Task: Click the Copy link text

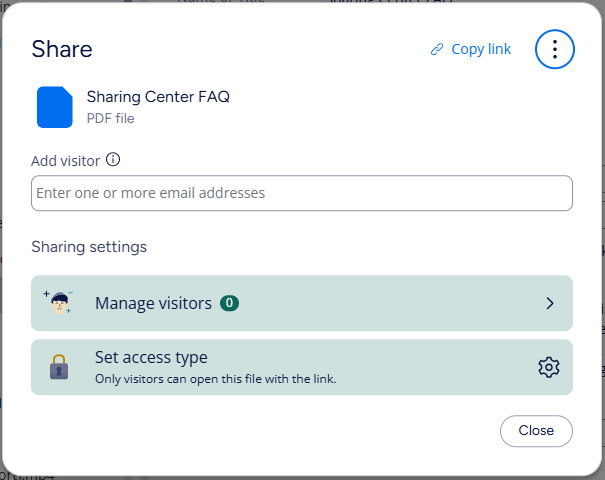Action: click(x=481, y=49)
